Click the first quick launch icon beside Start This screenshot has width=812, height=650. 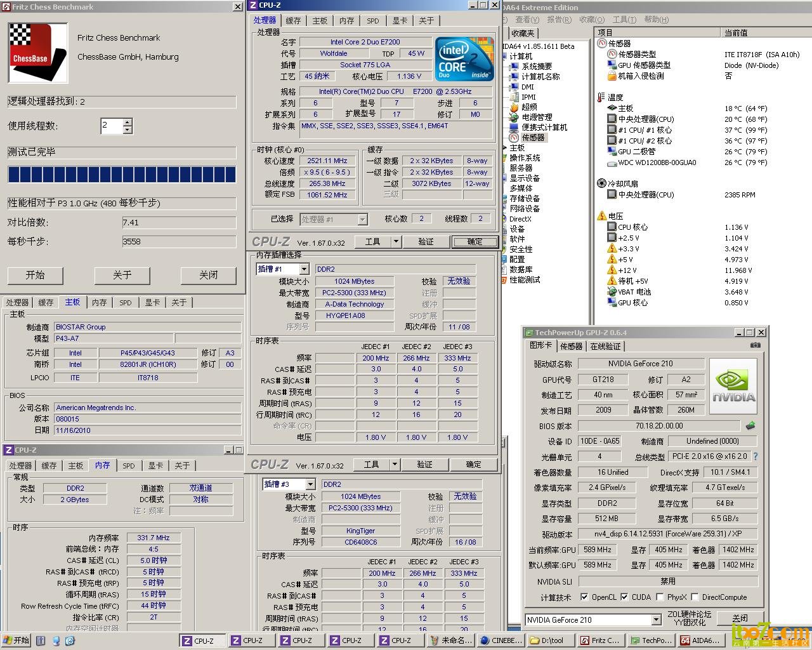coord(41,641)
